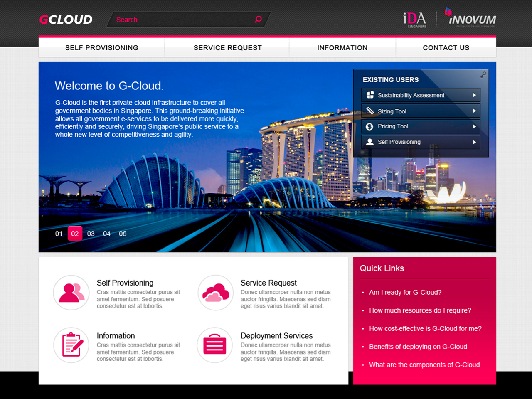The height and width of the screenshot is (399, 532).
Task: Click the iDA Singapore logo
Action: click(x=415, y=20)
